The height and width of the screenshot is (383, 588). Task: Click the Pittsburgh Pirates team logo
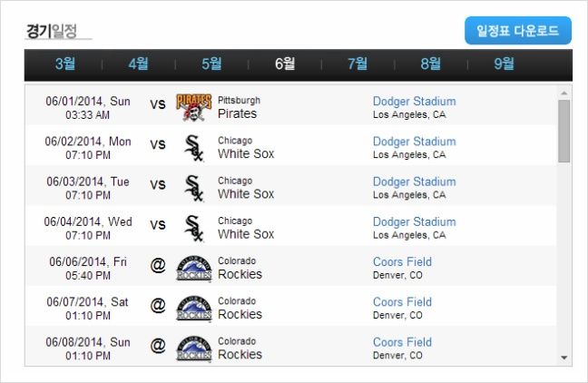[194, 108]
